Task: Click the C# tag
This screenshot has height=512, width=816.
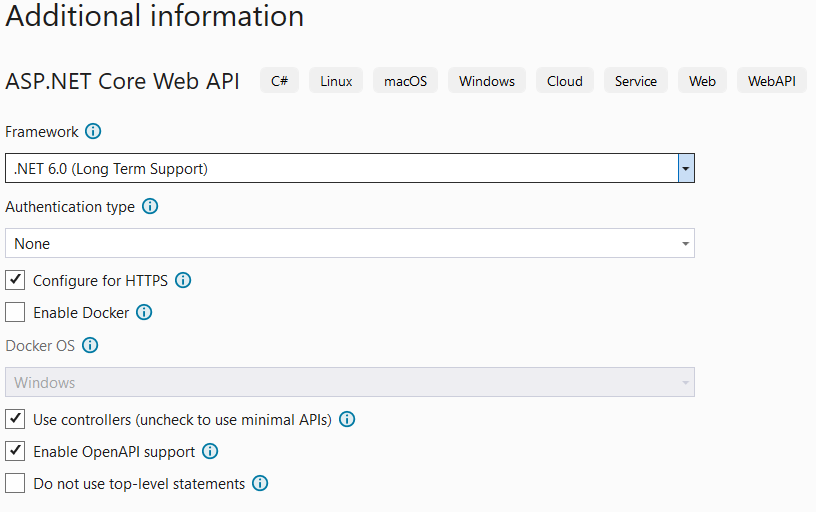Action: [x=279, y=81]
